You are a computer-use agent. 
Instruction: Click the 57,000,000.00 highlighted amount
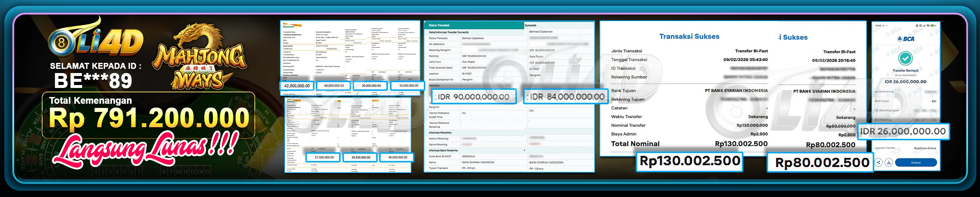coord(324,157)
